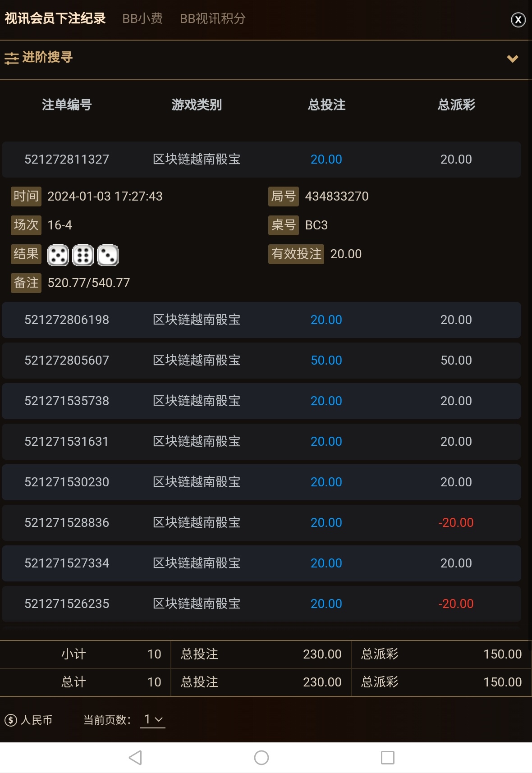Close the betting record panel

coord(518,19)
